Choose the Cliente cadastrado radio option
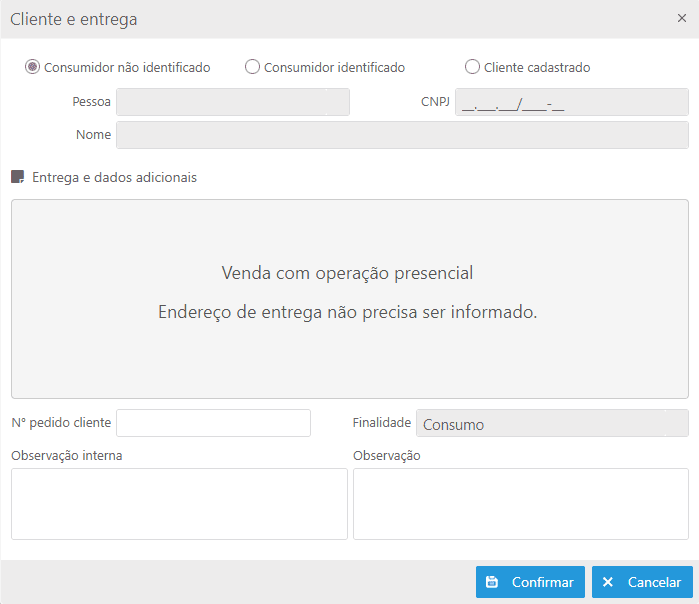The width and height of the screenshot is (699, 604). click(472, 67)
